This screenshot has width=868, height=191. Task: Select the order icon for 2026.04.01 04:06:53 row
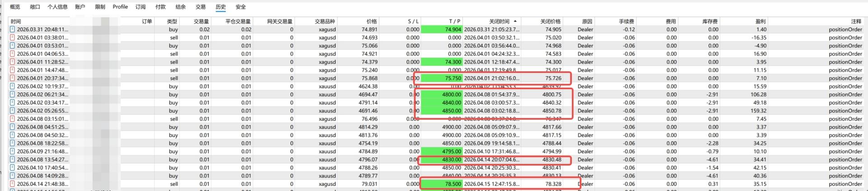12,54
